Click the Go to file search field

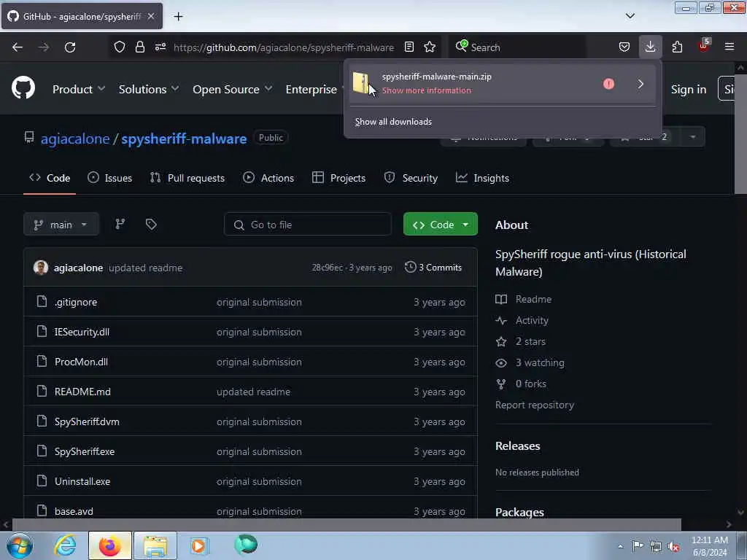[308, 225]
